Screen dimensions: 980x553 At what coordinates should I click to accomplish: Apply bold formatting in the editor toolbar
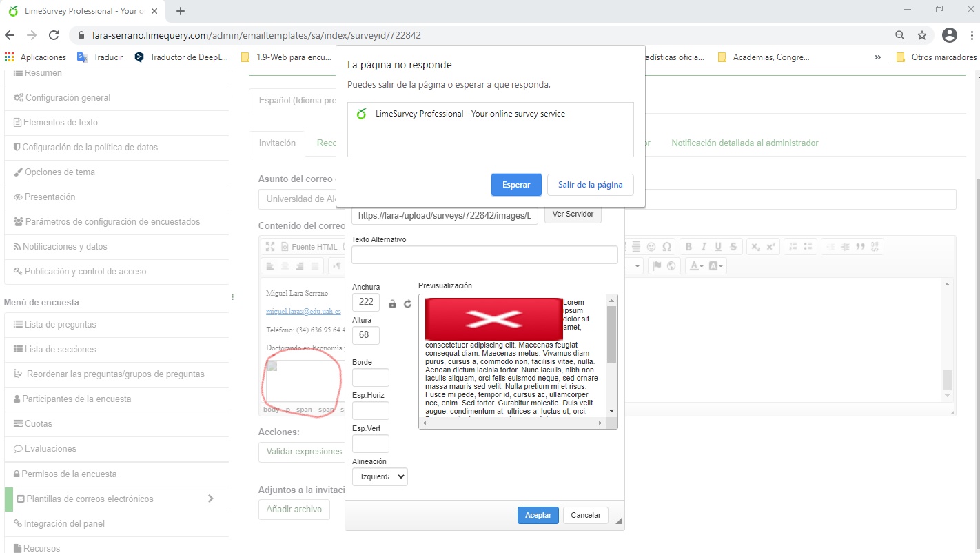click(688, 247)
